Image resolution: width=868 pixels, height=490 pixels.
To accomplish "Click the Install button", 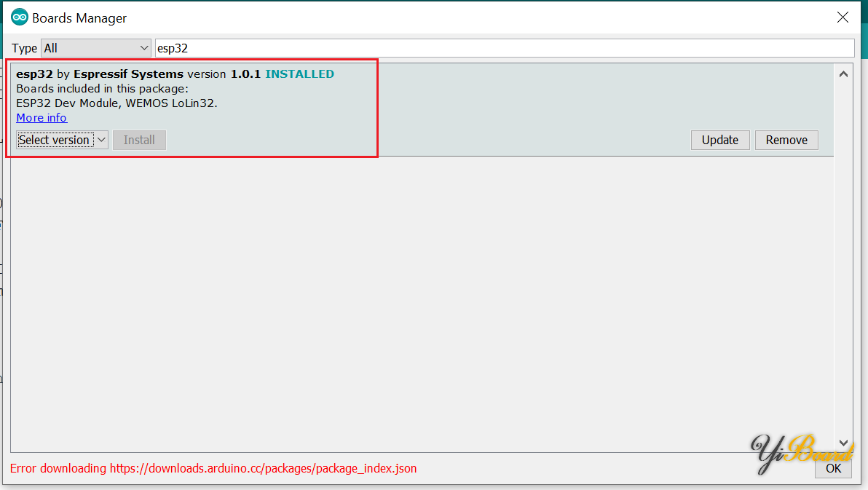I will [139, 140].
